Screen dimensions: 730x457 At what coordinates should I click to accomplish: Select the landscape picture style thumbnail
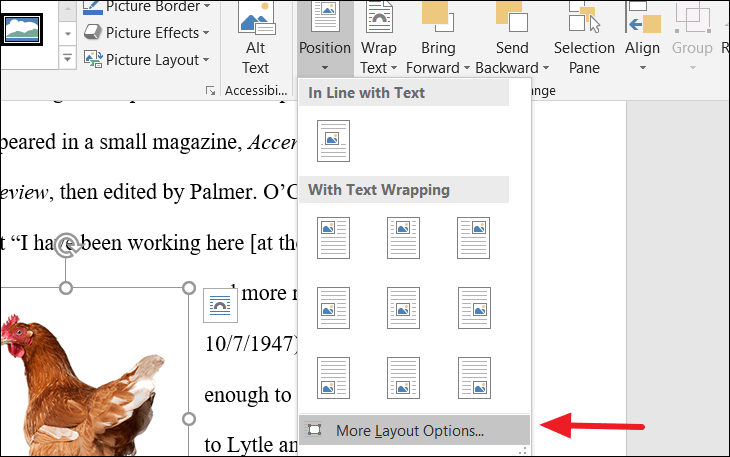coord(22,29)
